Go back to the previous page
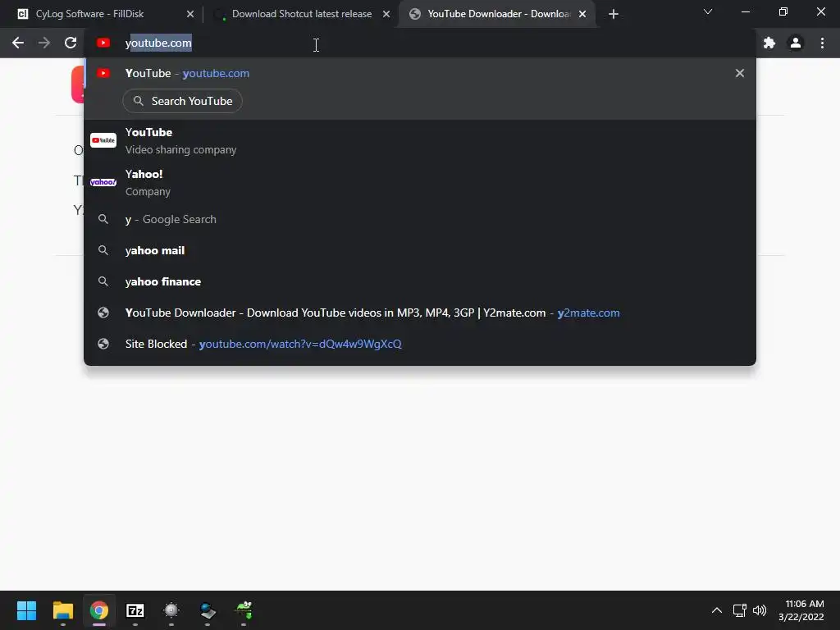Screen dimensions: 840x630 pyautogui.click(x=18, y=43)
